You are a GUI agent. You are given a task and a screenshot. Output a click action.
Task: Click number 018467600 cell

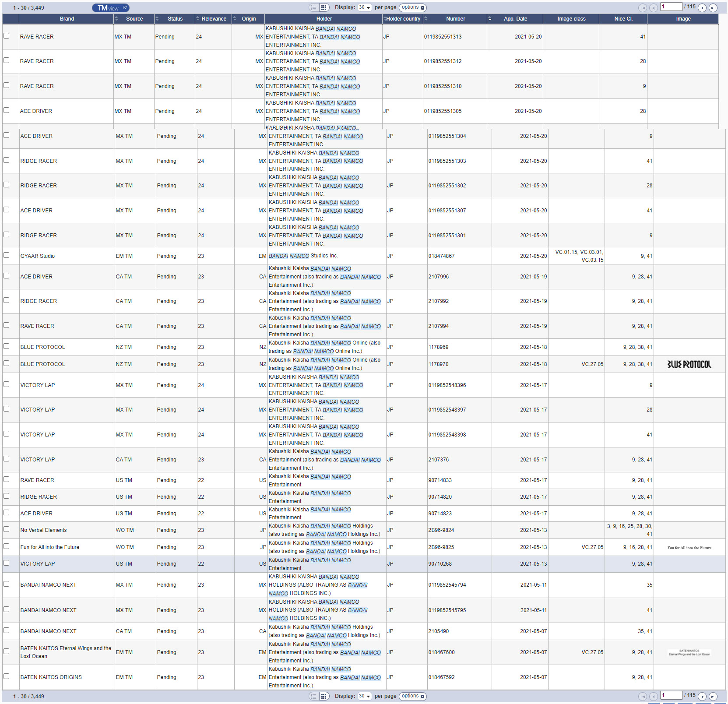tap(441, 652)
